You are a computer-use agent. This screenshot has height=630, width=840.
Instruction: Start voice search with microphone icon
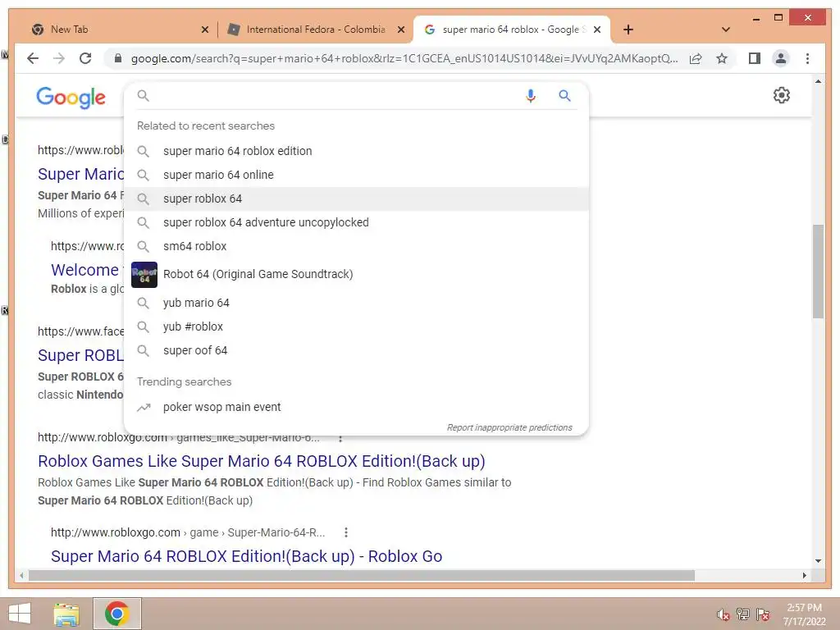tap(531, 96)
